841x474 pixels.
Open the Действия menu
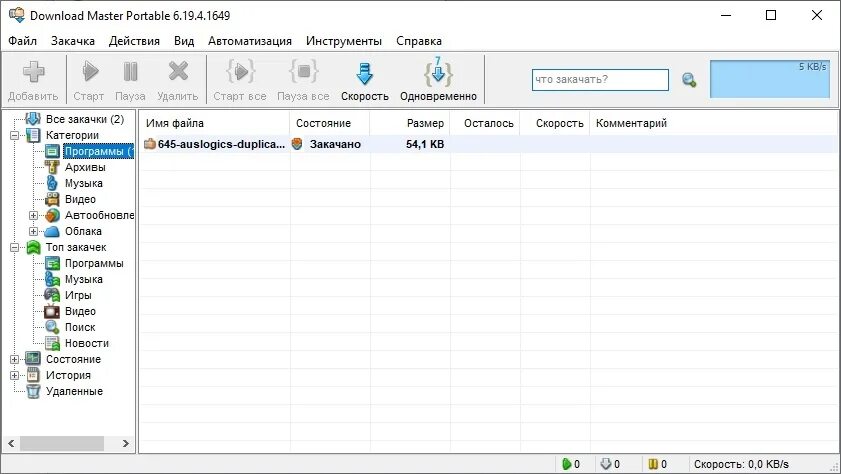134,41
